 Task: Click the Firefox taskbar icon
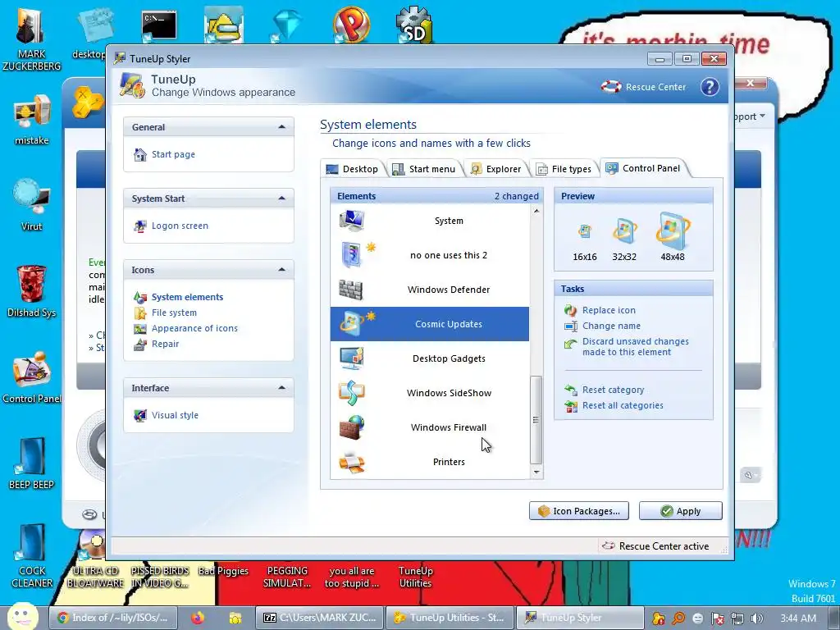pyautogui.click(x=198, y=618)
